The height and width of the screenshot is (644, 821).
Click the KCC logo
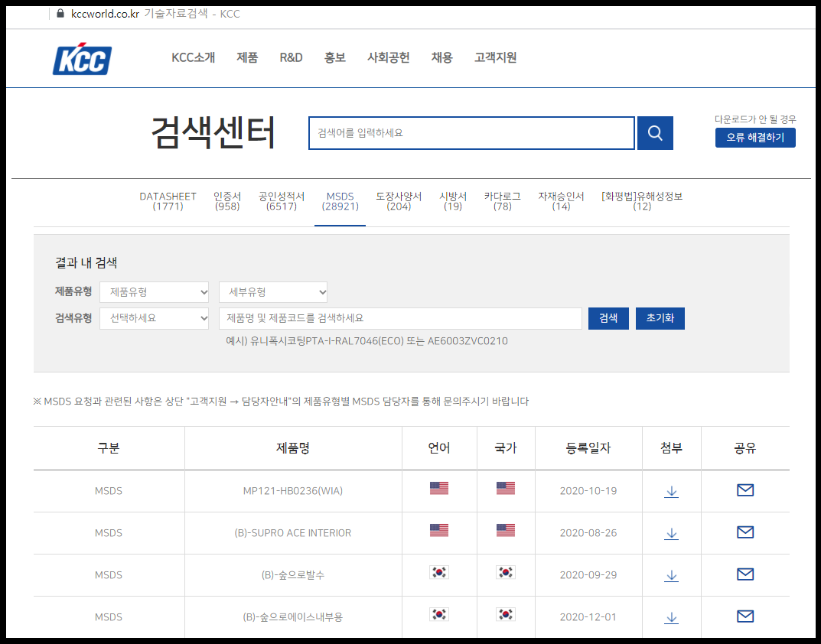click(x=82, y=59)
